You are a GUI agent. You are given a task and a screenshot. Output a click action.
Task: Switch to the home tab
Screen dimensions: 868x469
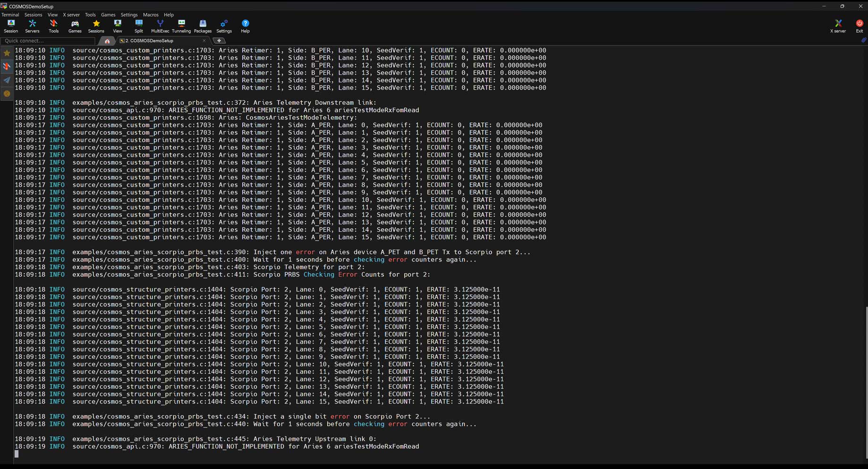point(107,41)
